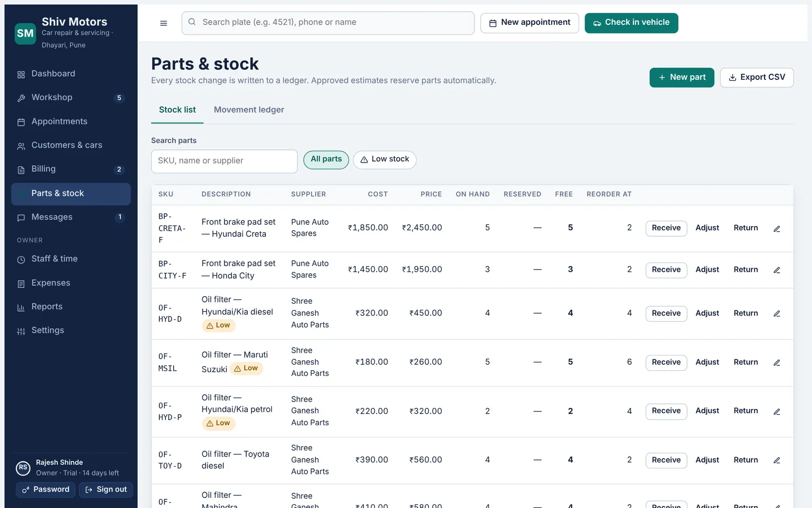Return stock for BP-CITY-F
Screen dimensions: 812x508
tap(746, 270)
